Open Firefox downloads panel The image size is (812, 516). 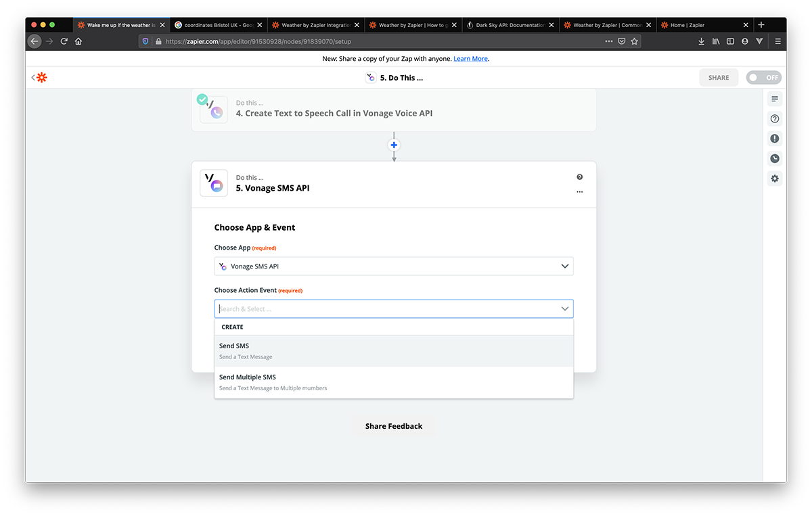(x=701, y=41)
